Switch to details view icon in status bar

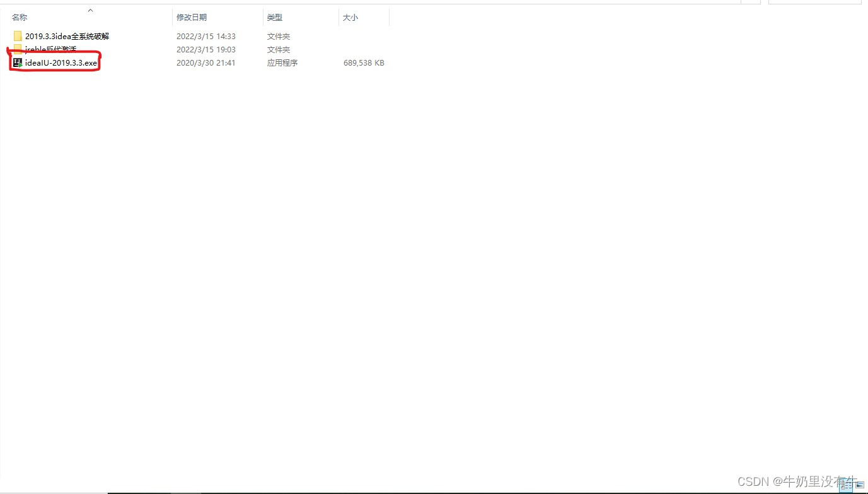tap(846, 485)
